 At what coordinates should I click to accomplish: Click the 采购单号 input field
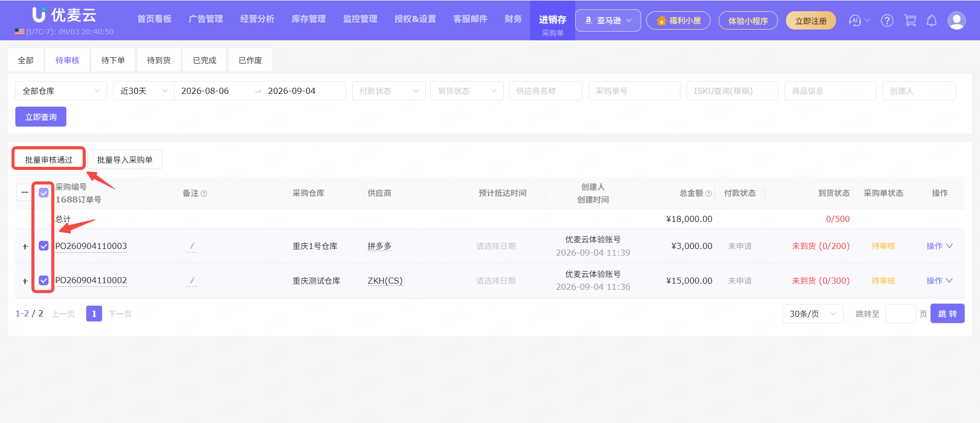[x=634, y=91]
